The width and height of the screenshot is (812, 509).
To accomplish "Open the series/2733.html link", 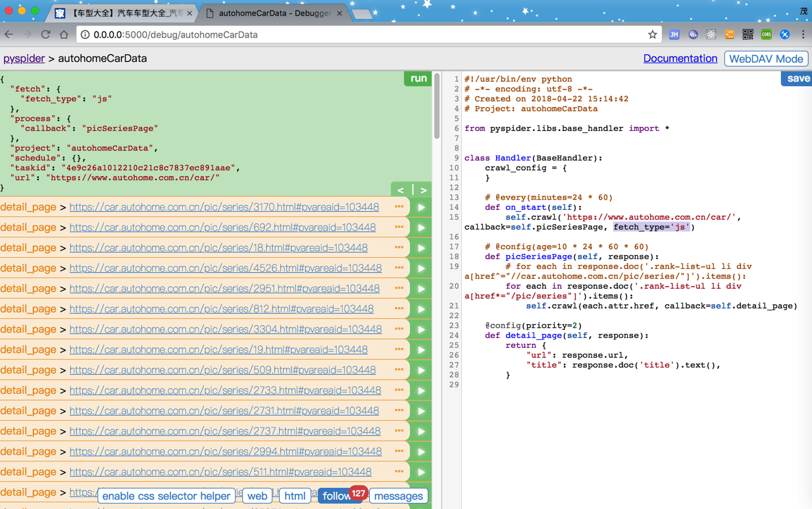I will point(225,391).
